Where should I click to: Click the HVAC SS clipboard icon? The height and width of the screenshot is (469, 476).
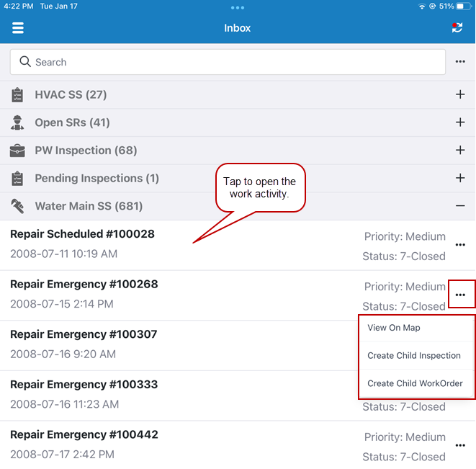point(17,95)
